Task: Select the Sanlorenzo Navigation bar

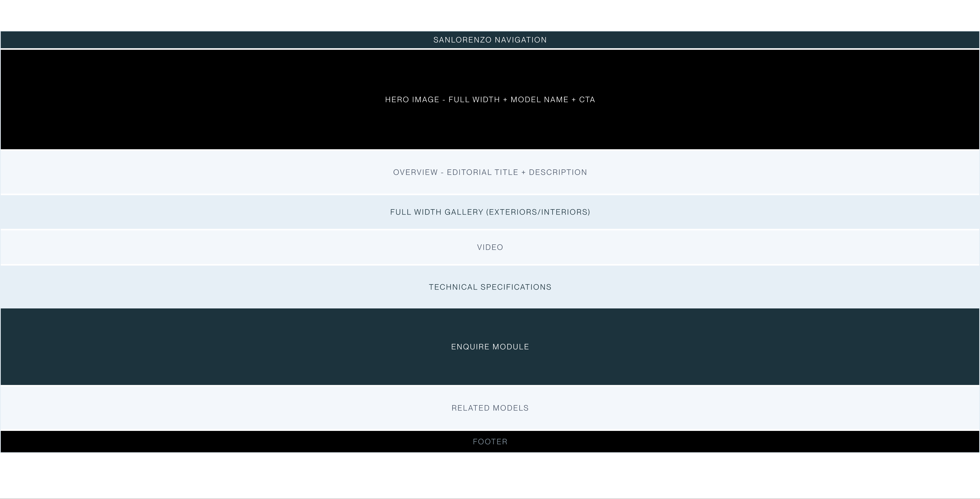Action: coord(490,40)
